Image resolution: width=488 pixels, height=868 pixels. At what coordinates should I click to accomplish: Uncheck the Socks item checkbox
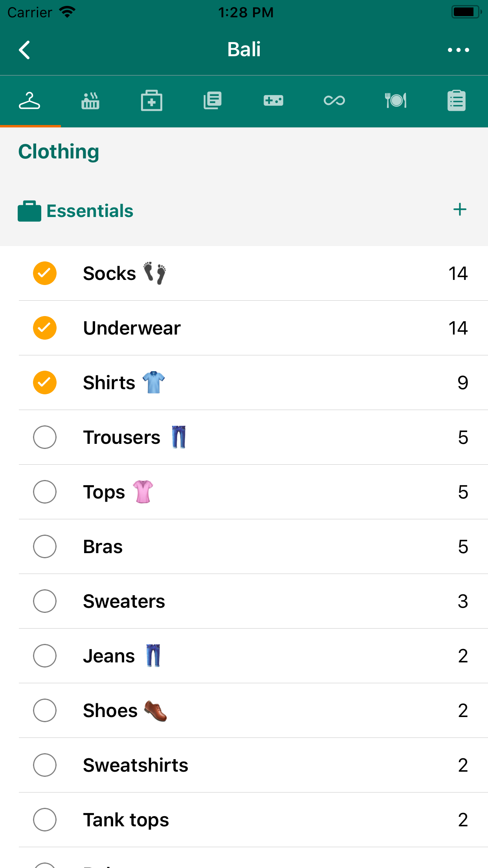click(45, 273)
